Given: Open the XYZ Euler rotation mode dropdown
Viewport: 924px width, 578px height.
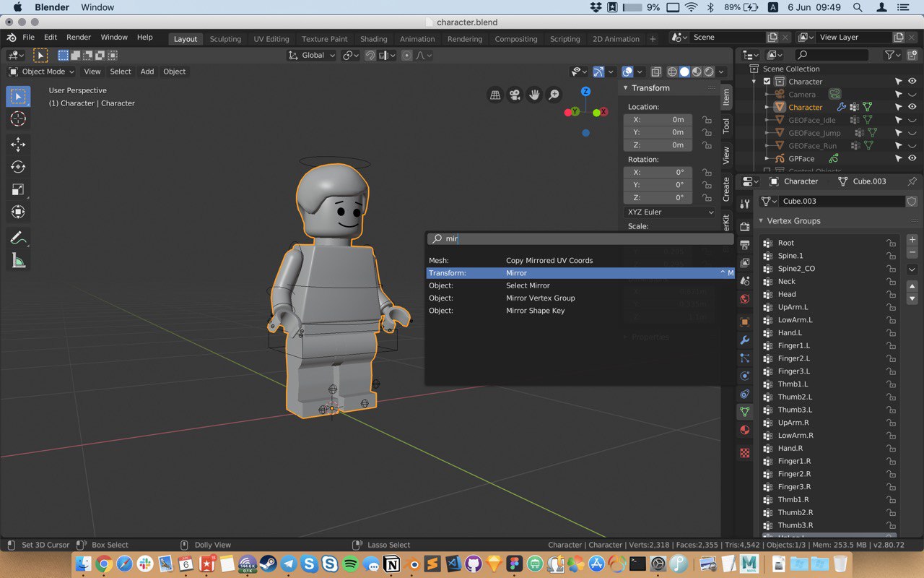Looking at the screenshot, I should tap(670, 212).
